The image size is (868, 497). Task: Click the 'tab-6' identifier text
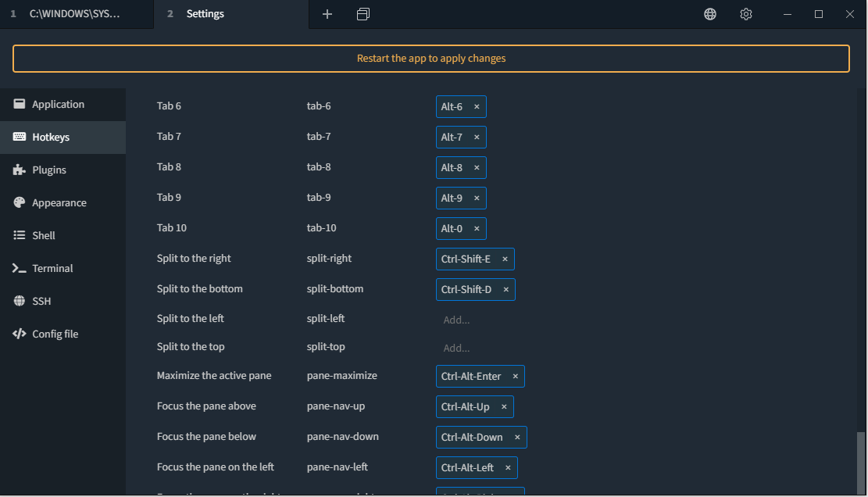tap(319, 106)
